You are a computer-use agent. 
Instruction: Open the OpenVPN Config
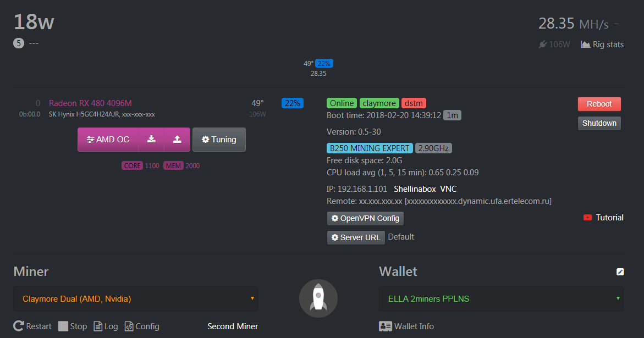365,218
